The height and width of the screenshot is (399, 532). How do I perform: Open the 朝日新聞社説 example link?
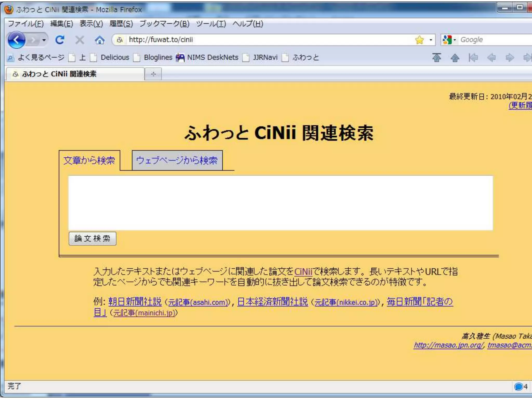tap(135, 302)
